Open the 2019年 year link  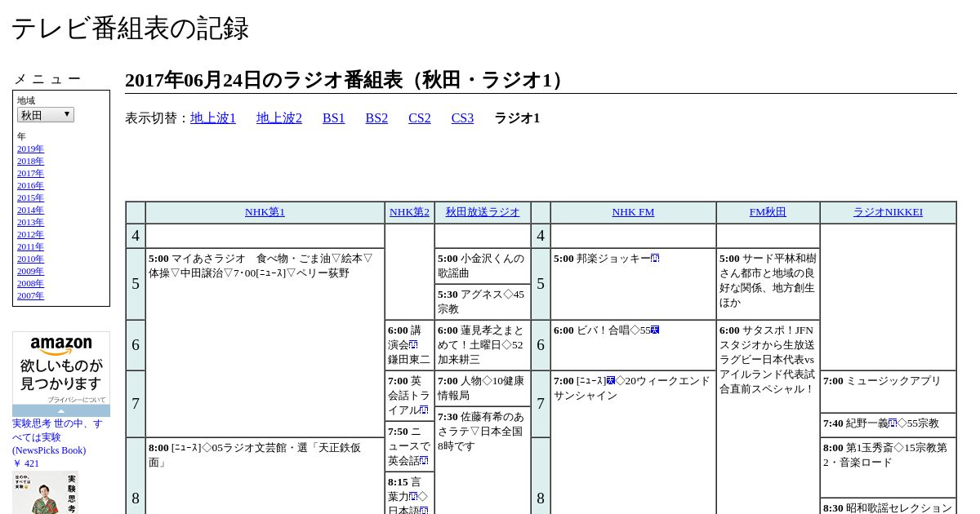click(x=30, y=148)
